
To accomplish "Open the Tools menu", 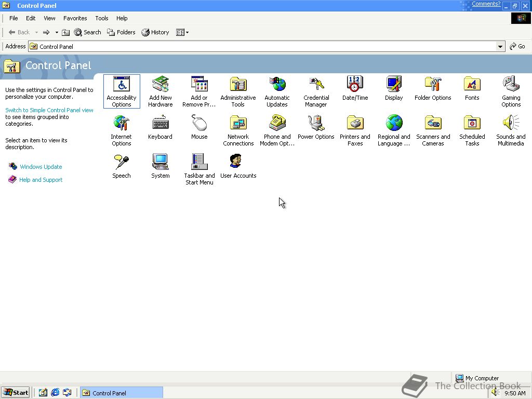I will tap(102, 18).
